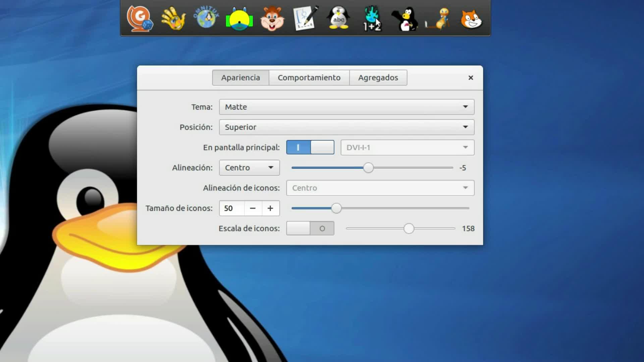This screenshot has height=362, width=644.
Task: Launch Omnitux globe icon
Action: [206, 18]
